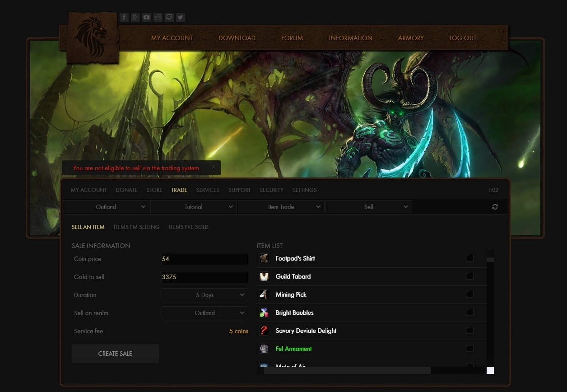Select the green Fel Armament item name

point(294,349)
